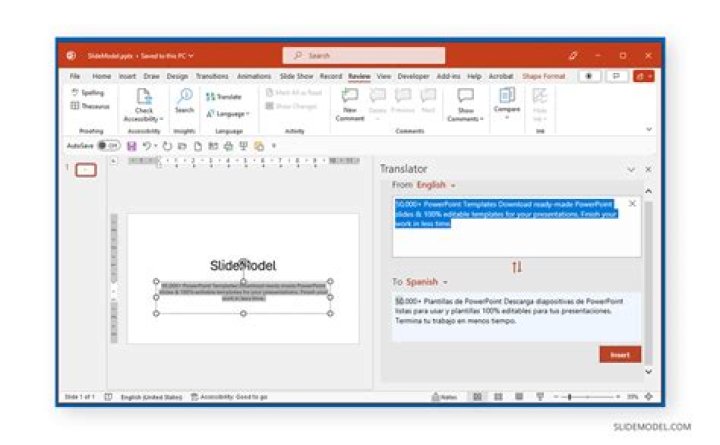
Task: Run the Spelling check
Action: click(x=88, y=93)
